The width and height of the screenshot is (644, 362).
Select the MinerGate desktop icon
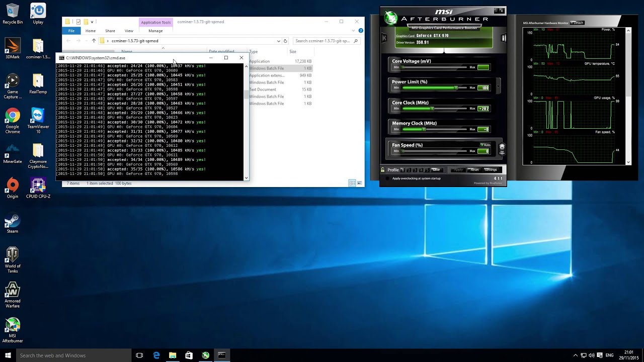tap(13, 153)
